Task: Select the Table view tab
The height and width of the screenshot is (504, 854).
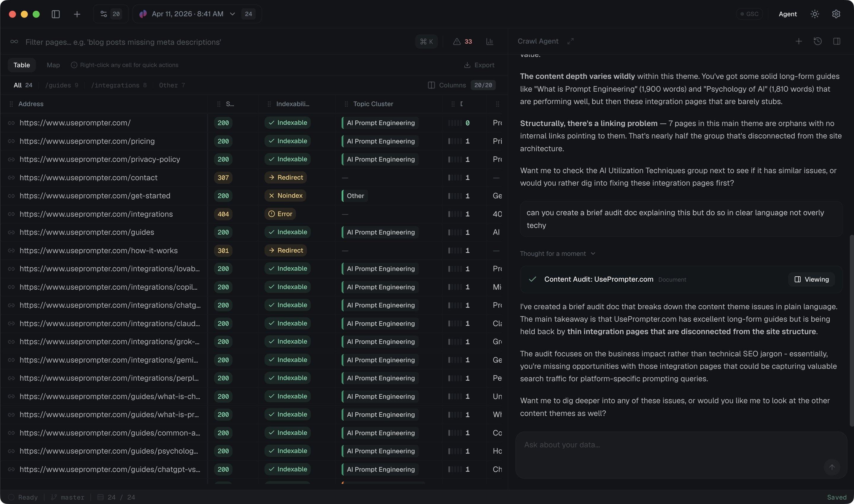Action: (22, 65)
